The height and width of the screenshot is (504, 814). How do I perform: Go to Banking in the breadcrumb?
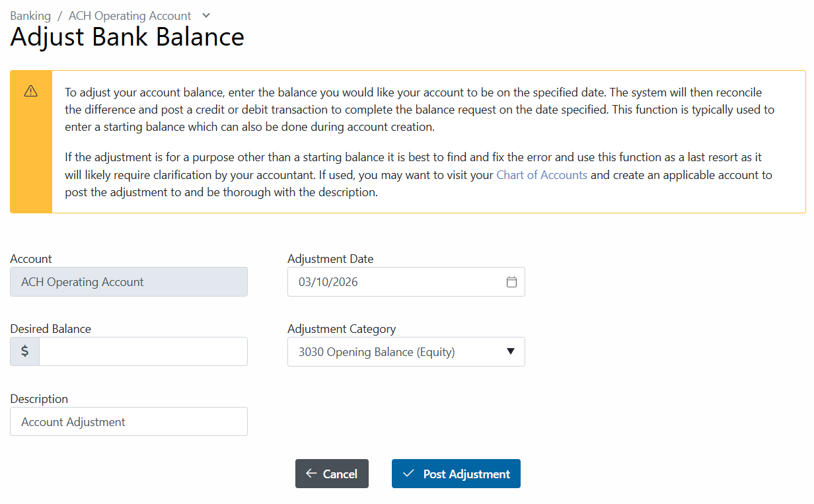coord(30,15)
